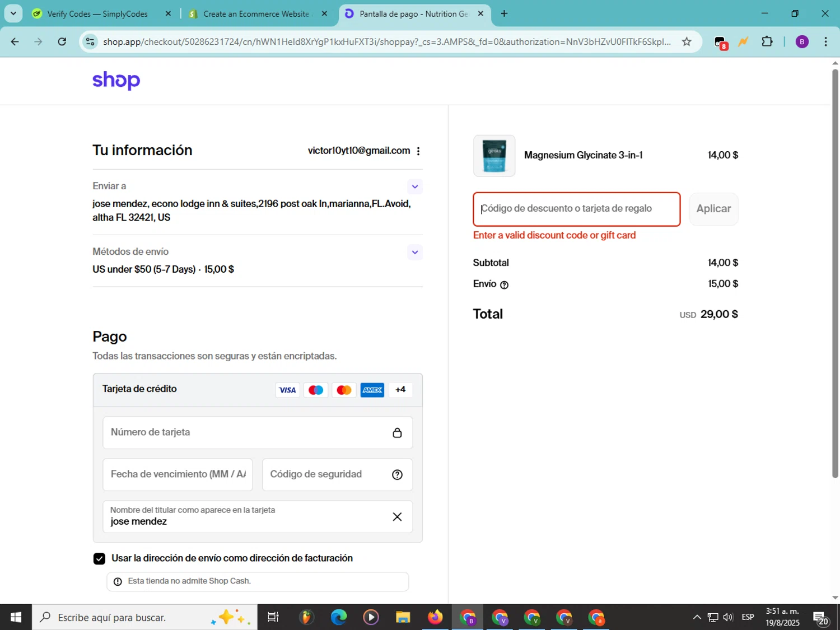Image resolution: width=840 pixels, height=630 pixels.
Task: Clear the cardholder name with the X
Action: pyautogui.click(x=397, y=517)
